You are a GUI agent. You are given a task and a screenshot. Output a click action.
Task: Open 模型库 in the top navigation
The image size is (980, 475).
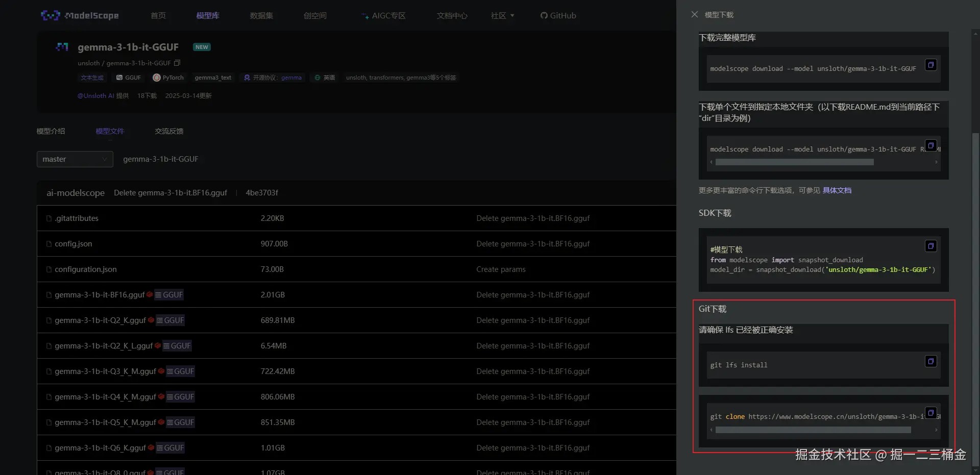(x=208, y=16)
